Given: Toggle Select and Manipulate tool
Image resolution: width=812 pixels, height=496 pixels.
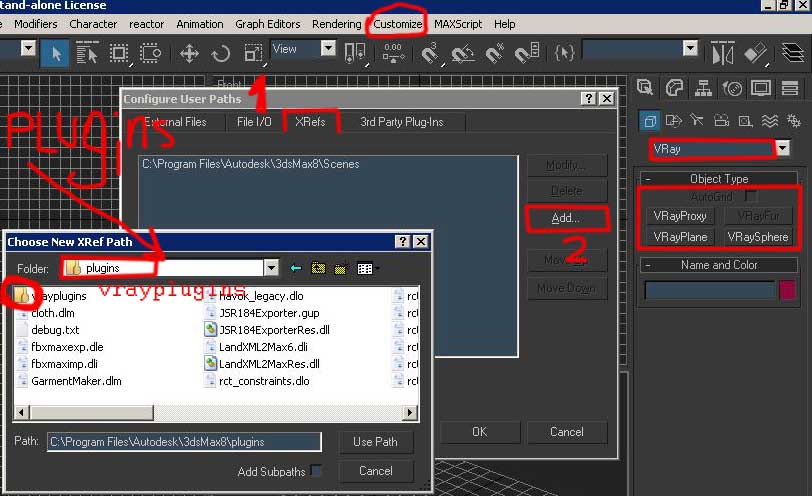Looking at the screenshot, I should click(394, 53).
